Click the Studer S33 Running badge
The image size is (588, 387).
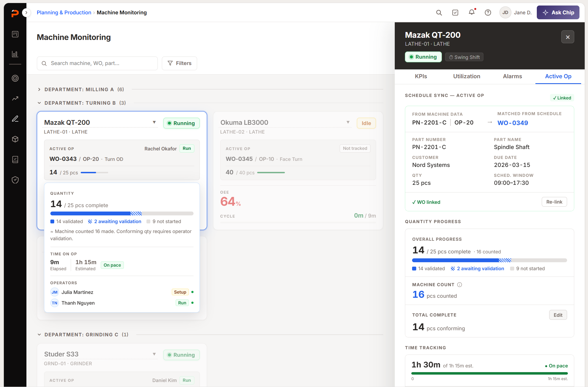pos(181,355)
